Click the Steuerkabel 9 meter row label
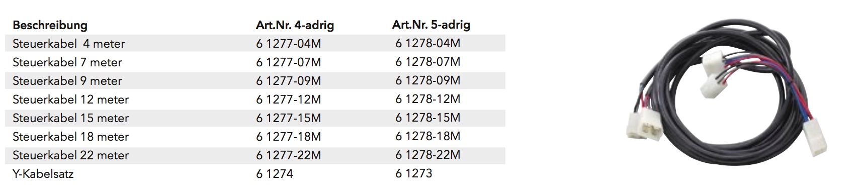The image size is (868, 196). [x=67, y=81]
